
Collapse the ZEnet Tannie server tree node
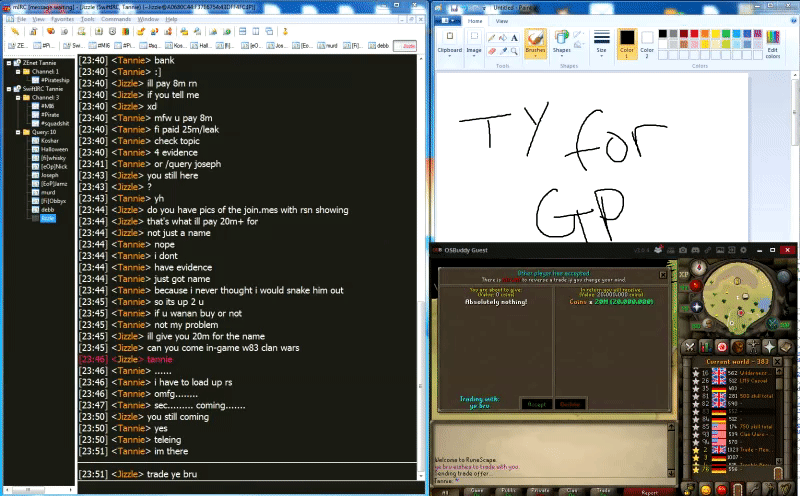click(x=9, y=63)
